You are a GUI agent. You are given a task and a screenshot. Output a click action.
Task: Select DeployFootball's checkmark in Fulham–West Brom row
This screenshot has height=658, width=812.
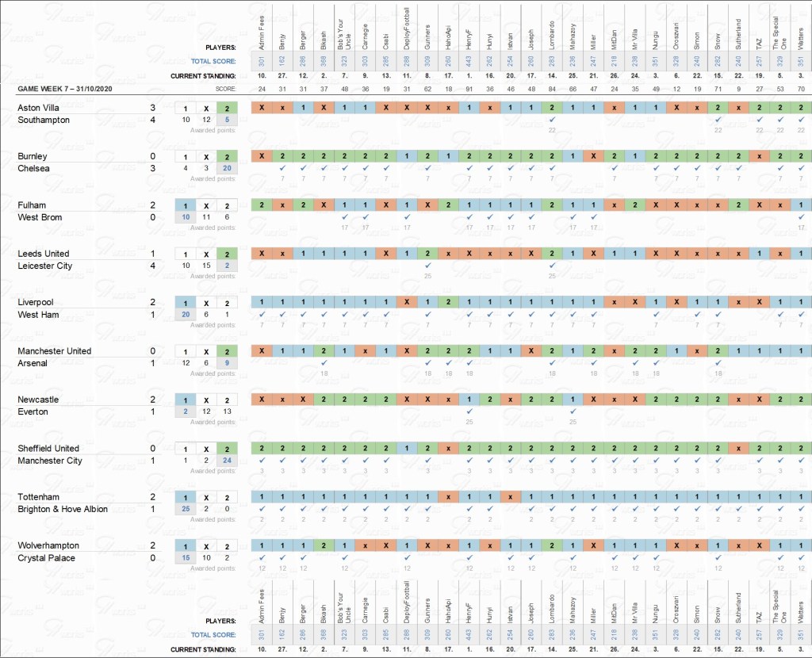[x=407, y=217]
